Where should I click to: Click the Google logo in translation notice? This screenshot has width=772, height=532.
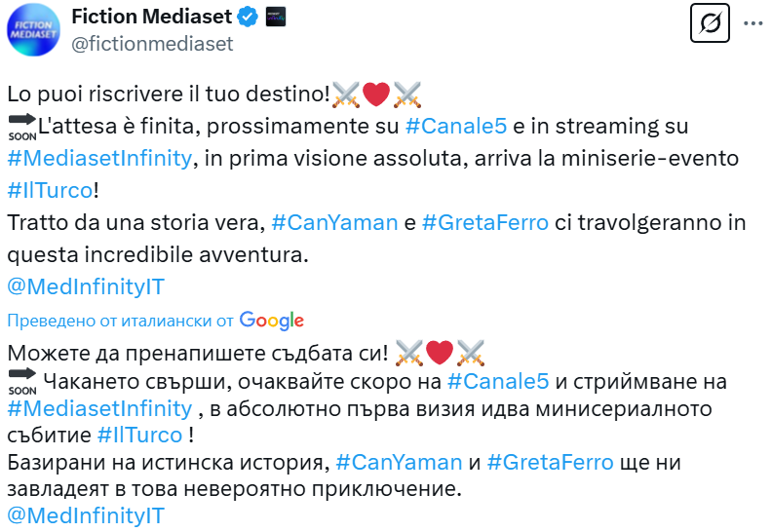click(272, 321)
